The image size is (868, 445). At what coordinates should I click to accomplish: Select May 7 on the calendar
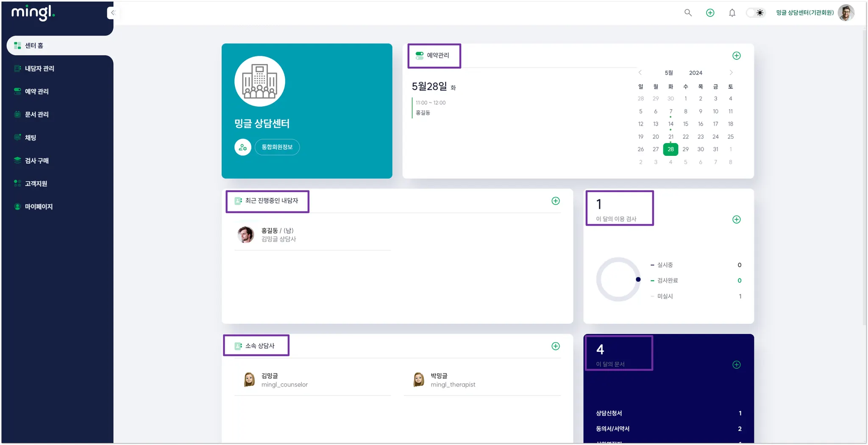click(670, 111)
